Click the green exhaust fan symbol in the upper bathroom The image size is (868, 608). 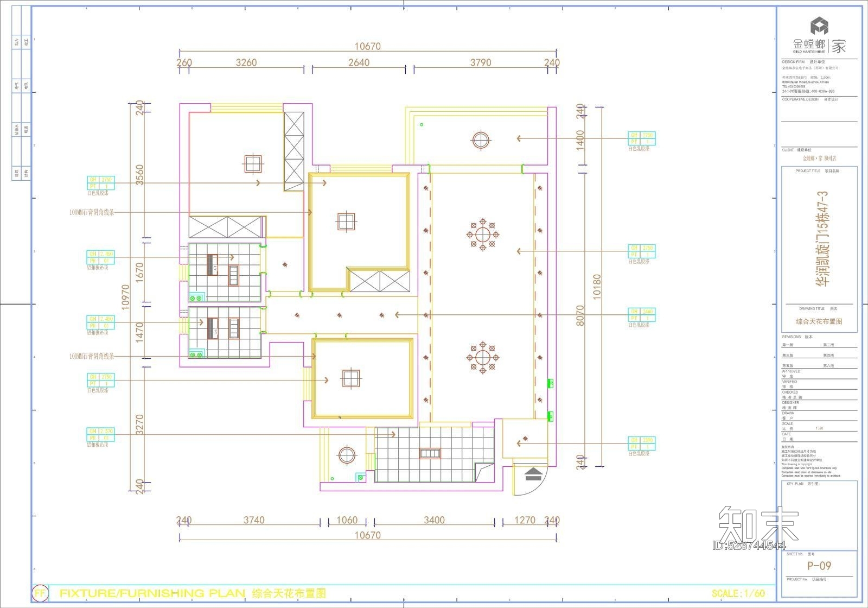coord(196,298)
